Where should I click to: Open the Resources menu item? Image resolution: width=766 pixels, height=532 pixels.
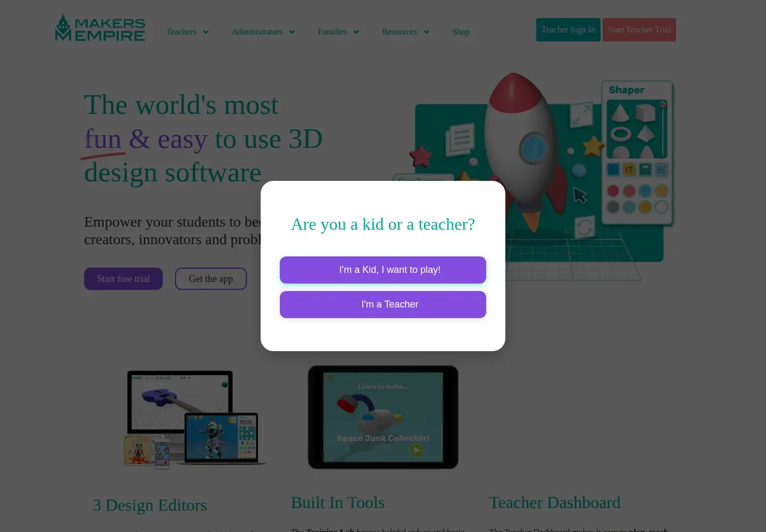tap(399, 32)
